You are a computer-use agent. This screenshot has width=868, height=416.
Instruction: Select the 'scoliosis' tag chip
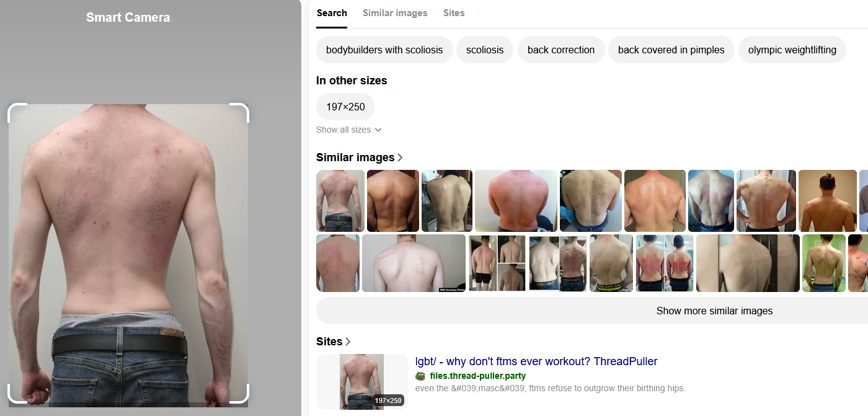485,50
